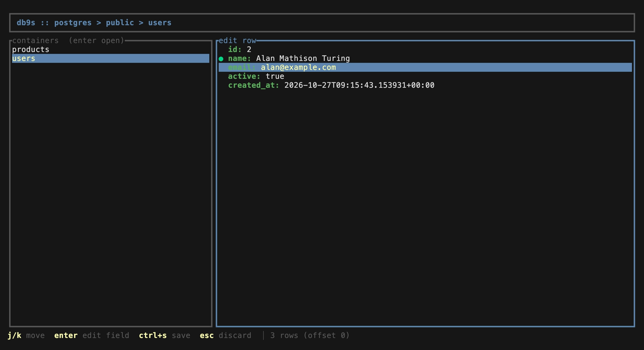Click the edit row panel title
This screenshot has height=350, width=644.
[x=237, y=41]
